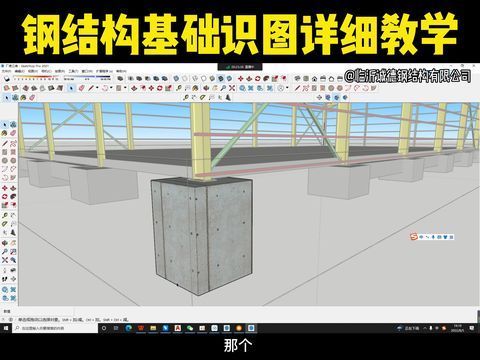The width and height of the screenshot is (480, 360).
Task: Open AutoCAD from taskbar
Action: (178, 328)
